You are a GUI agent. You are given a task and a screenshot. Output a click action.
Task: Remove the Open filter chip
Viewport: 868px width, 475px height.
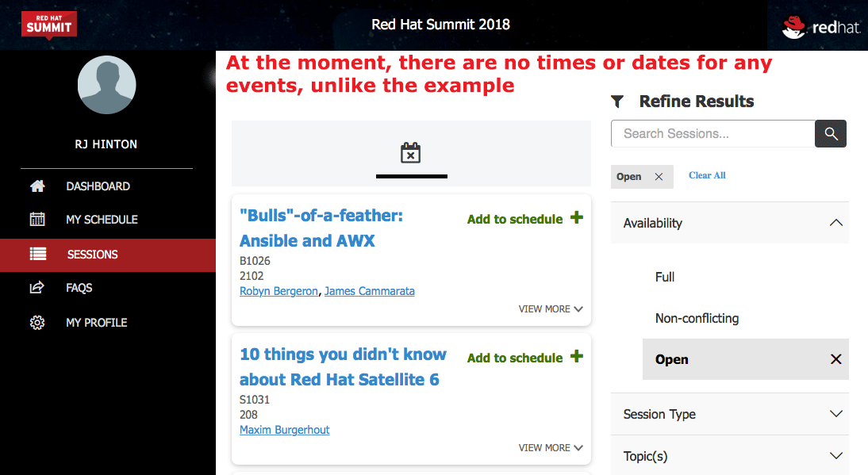659,177
